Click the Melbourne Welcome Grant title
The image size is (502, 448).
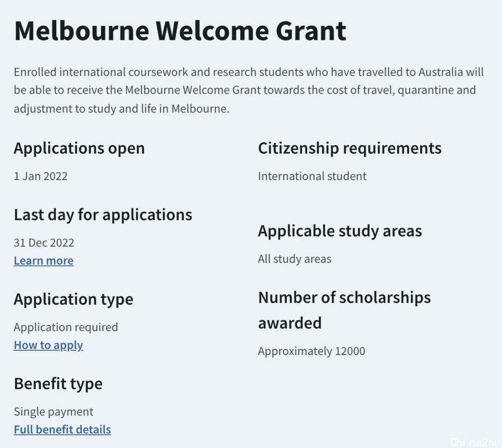pyautogui.click(x=180, y=31)
